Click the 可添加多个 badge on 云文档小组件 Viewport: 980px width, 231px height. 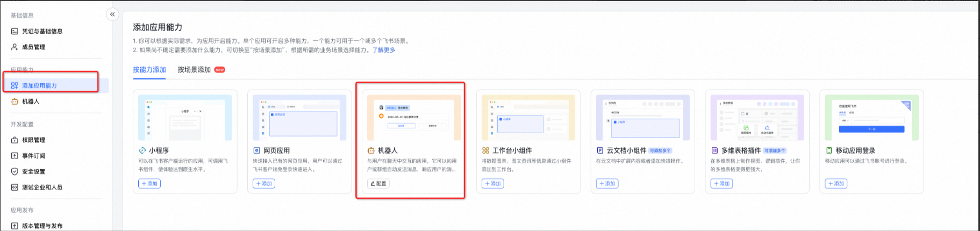(660, 150)
